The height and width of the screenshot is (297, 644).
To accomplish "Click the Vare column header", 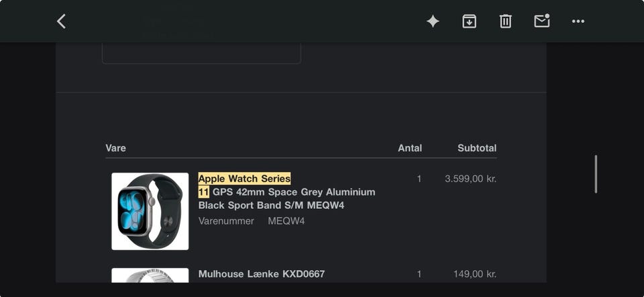I will click(x=115, y=148).
